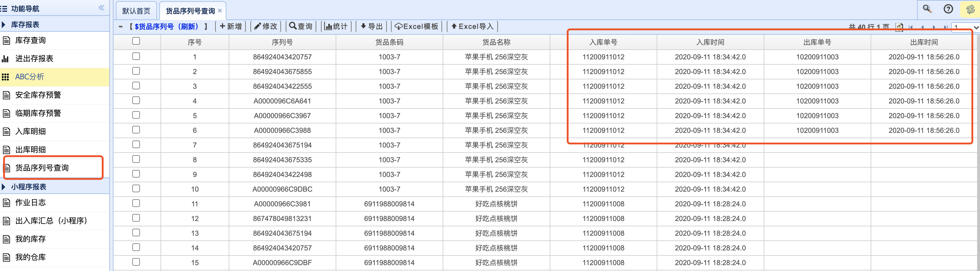The image size is (980, 271).
Task: Go to the next page arrow
Action: point(934,27)
